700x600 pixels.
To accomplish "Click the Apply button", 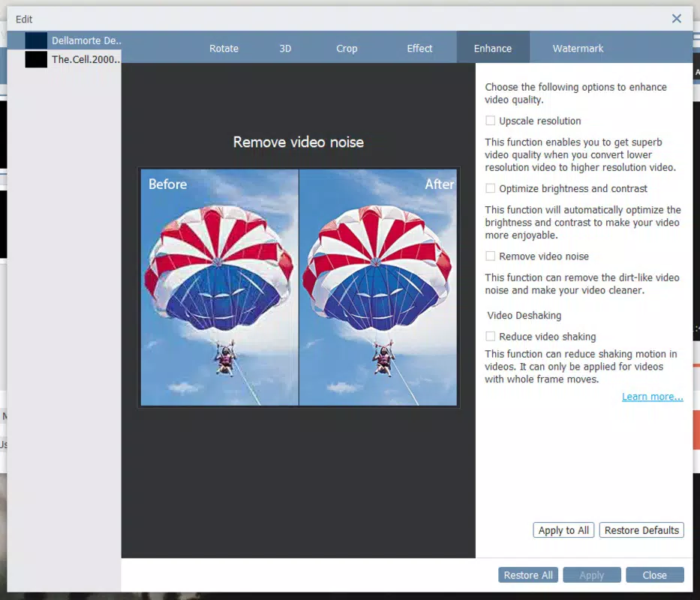I will click(591, 575).
